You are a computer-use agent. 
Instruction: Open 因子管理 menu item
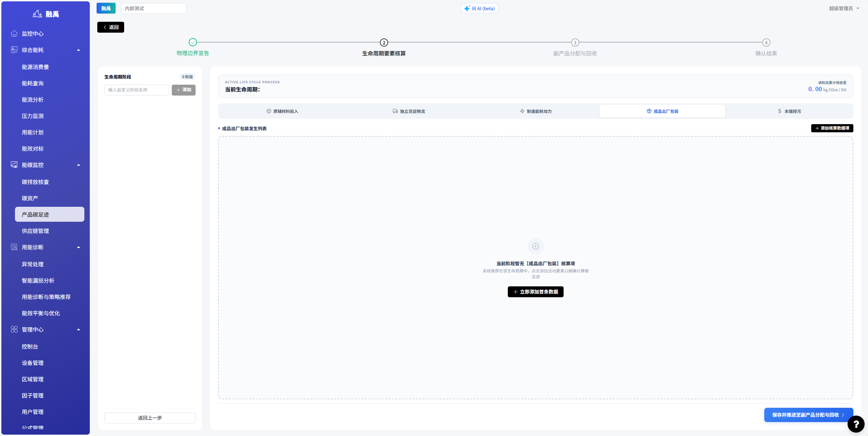pyautogui.click(x=50, y=396)
